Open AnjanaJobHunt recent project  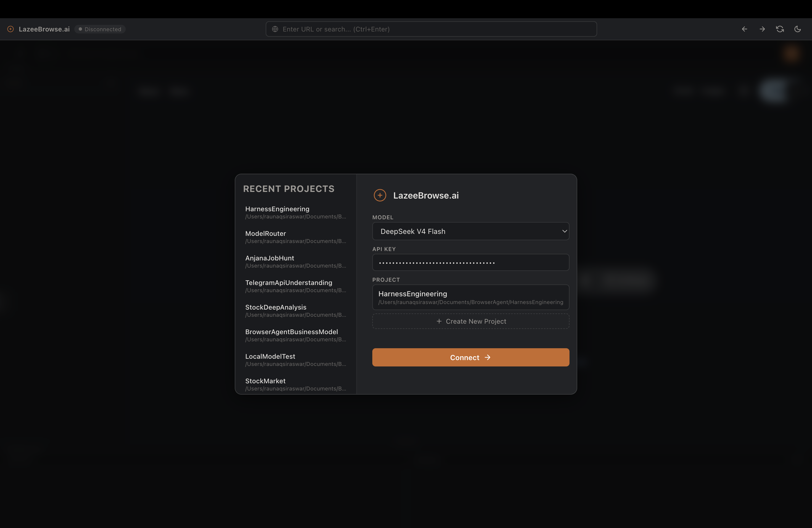(x=296, y=261)
